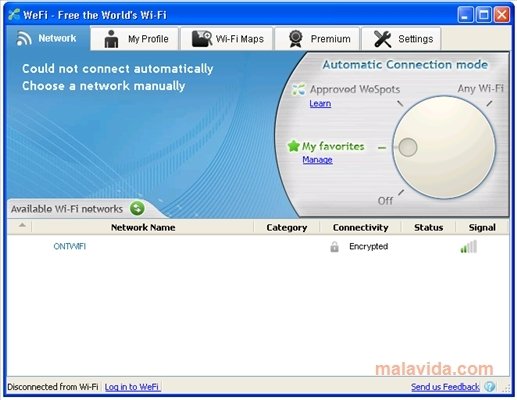Sort by the Connectivity column header

pos(361,227)
